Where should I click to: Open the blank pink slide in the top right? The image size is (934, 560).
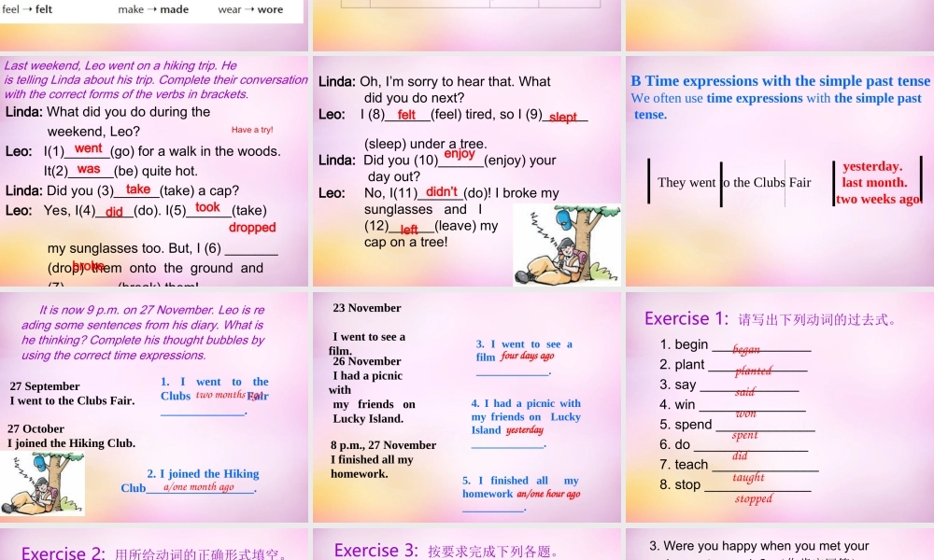pos(778,23)
